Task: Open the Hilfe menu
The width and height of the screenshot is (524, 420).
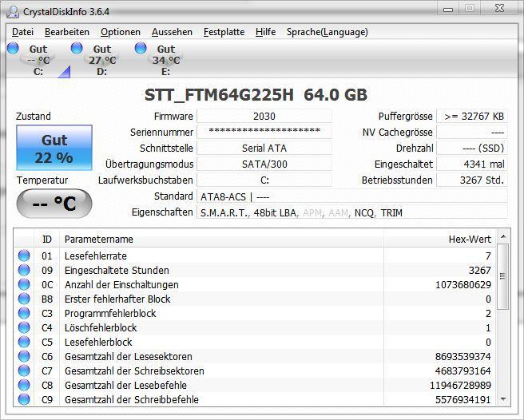Action: pos(266,32)
